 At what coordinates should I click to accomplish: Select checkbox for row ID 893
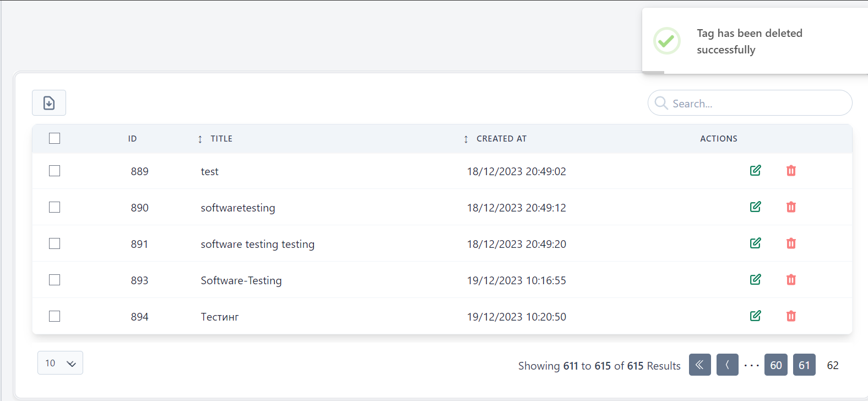point(55,280)
